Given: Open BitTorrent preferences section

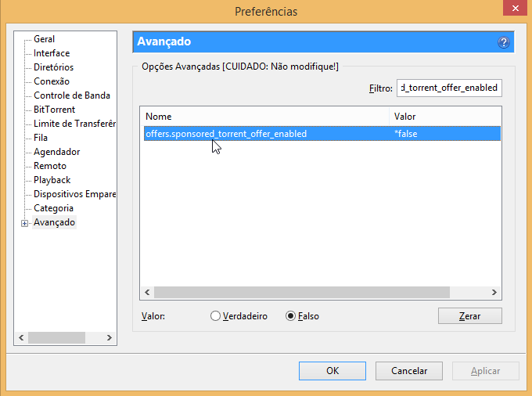Looking at the screenshot, I should (x=54, y=110).
